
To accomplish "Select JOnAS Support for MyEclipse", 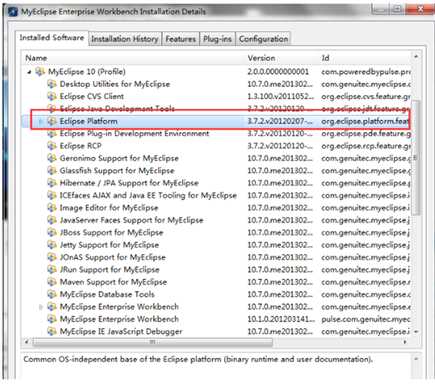I will coord(217,257).
